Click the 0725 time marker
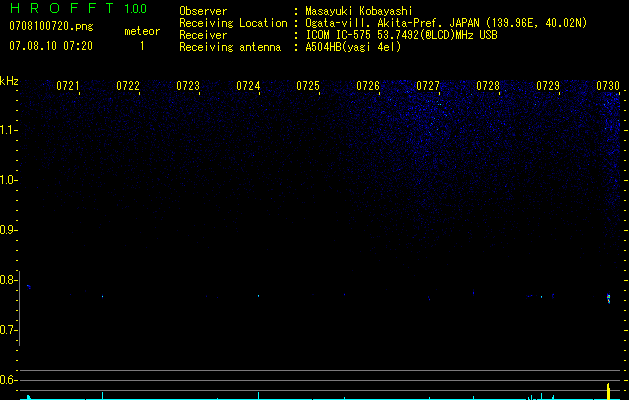The image size is (629, 400). pos(308,86)
